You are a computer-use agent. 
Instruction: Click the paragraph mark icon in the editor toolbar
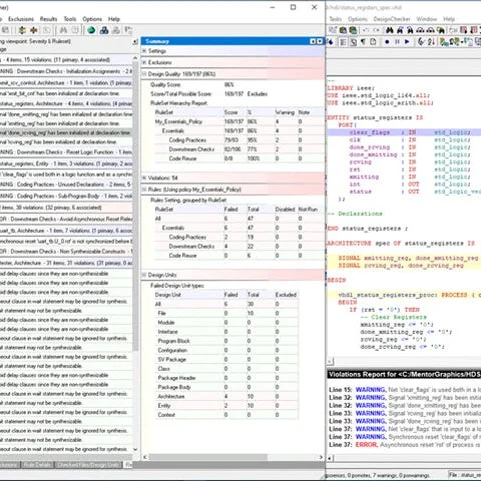tap(363, 42)
